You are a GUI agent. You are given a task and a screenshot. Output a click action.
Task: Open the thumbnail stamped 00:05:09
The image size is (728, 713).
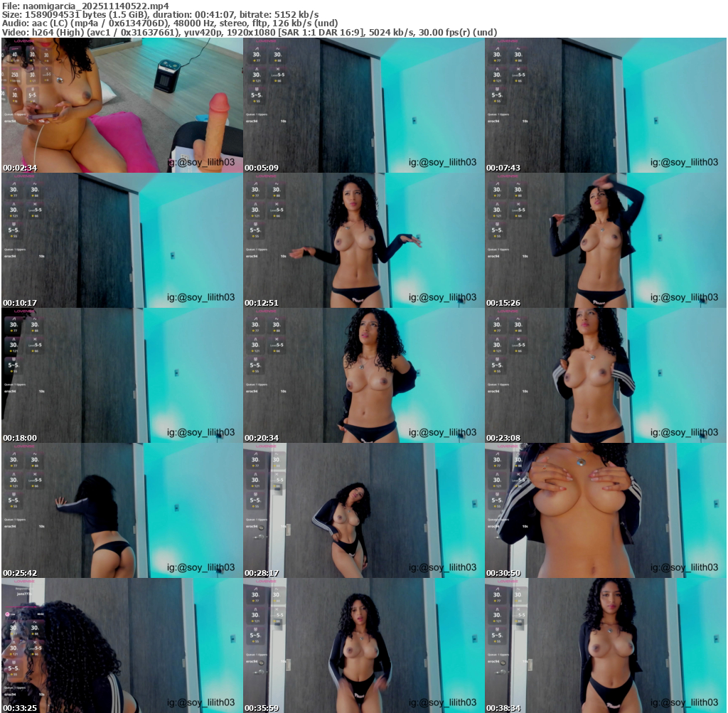363,105
